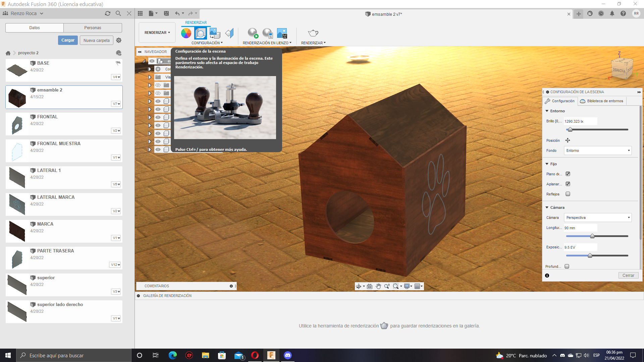
Task: Disable the Plano de suelo checkbox
Action: coord(568,174)
